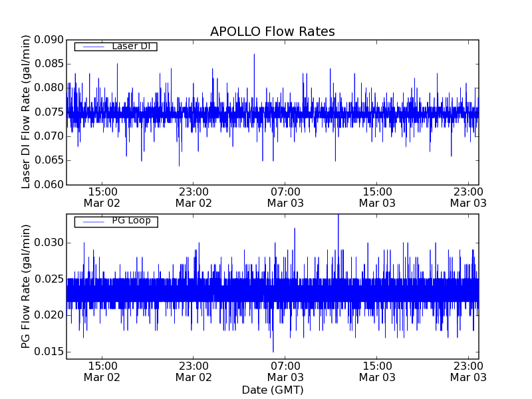Image resolution: width=532 pixels, height=399 pixels.
Task: Click bottom plot's 15:00 Mar 03 time label
Action: pyautogui.click(x=377, y=371)
